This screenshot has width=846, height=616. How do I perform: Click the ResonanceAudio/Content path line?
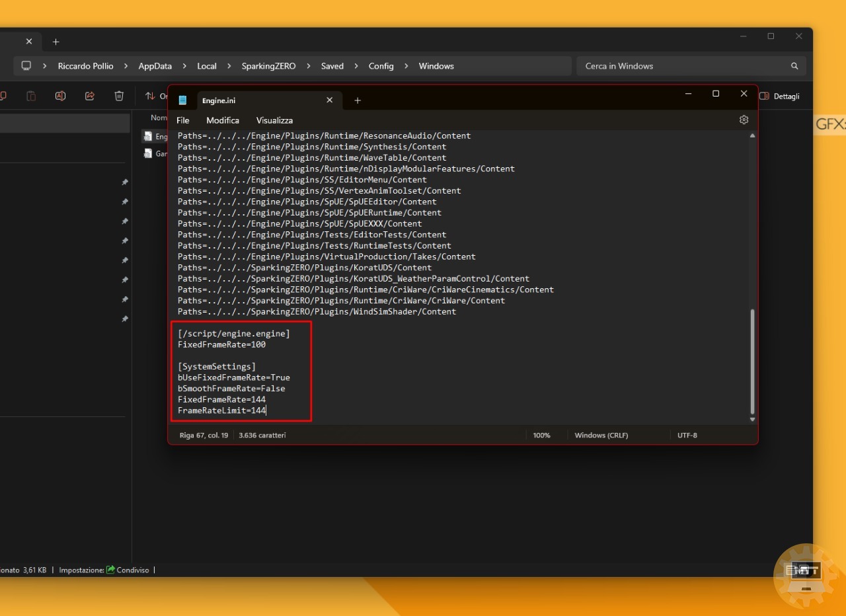click(324, 135)
